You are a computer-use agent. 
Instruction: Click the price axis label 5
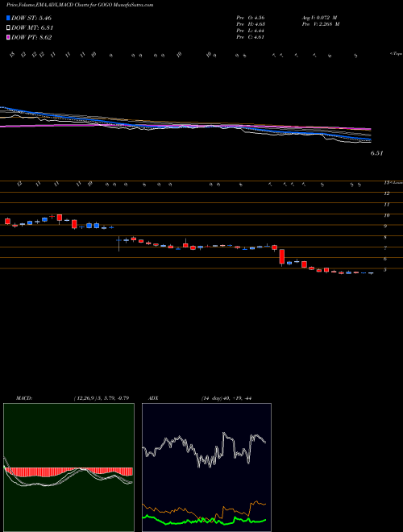coord(385,270)
